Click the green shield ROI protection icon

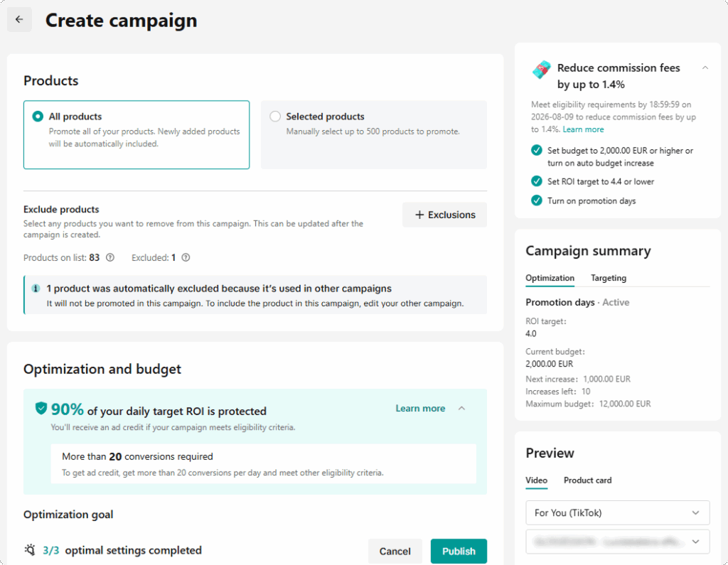click(41, 409)
